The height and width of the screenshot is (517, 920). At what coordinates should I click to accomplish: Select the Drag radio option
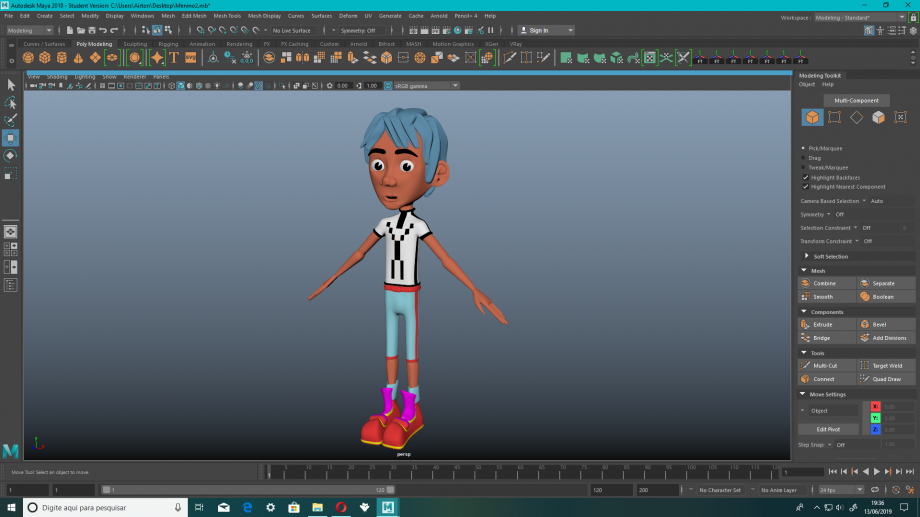point(805,158)
